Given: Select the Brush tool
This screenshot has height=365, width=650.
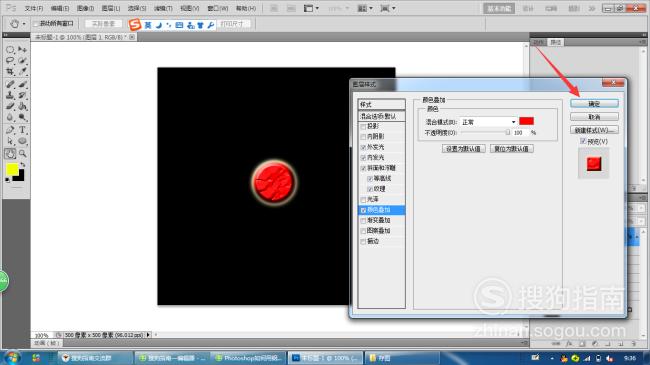Looking at the screenshot, I should [x=22, y=85].
